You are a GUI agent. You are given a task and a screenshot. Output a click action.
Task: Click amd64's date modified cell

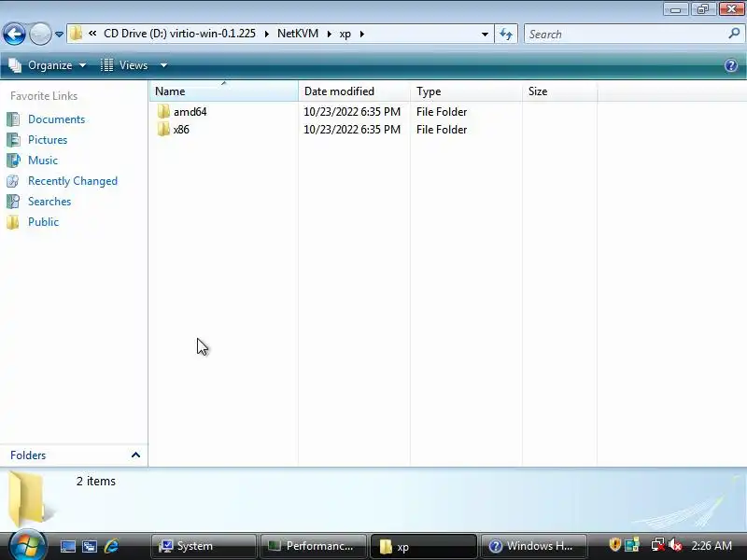(352, 112)
